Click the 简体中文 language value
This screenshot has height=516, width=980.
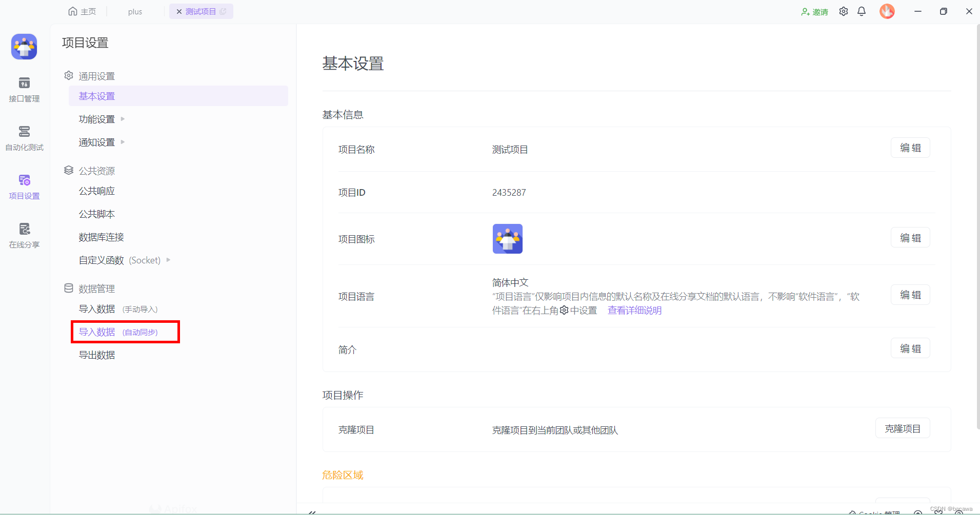coord(510,282)
